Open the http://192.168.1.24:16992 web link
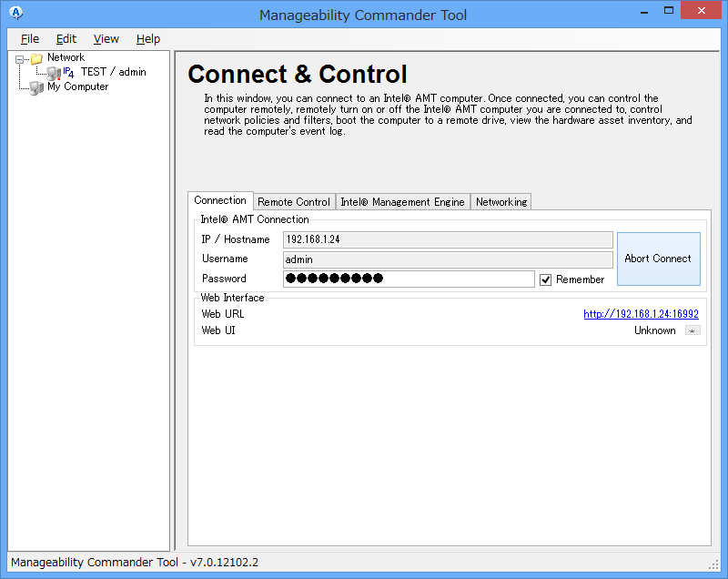Image resolution: width=728 pixels, height=579 pixels. point(641,314)
